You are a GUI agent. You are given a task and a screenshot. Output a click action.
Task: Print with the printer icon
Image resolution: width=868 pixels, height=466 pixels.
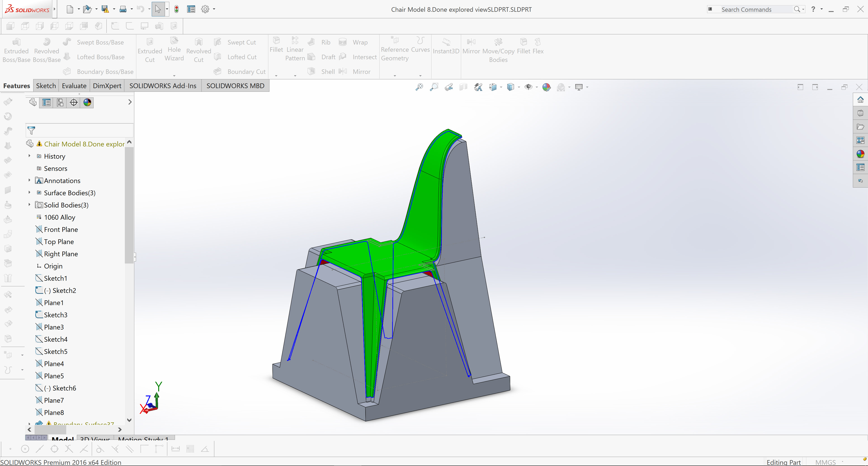(x=123, y=9)
